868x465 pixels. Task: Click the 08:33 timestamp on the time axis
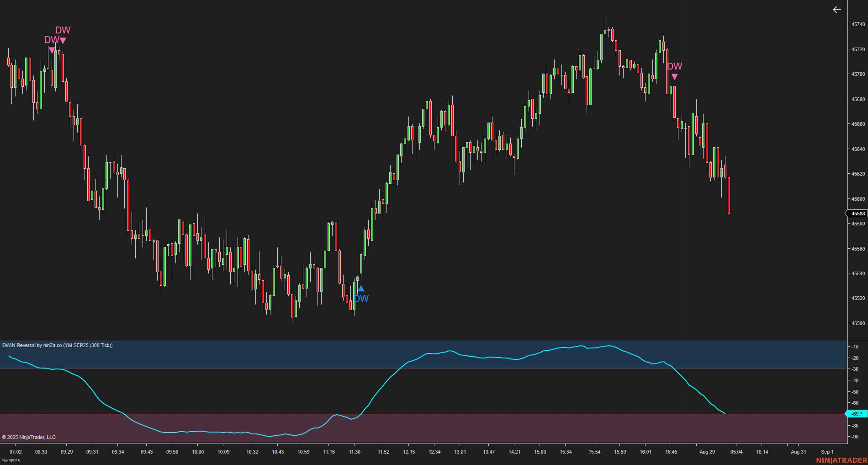pos(42,452)
